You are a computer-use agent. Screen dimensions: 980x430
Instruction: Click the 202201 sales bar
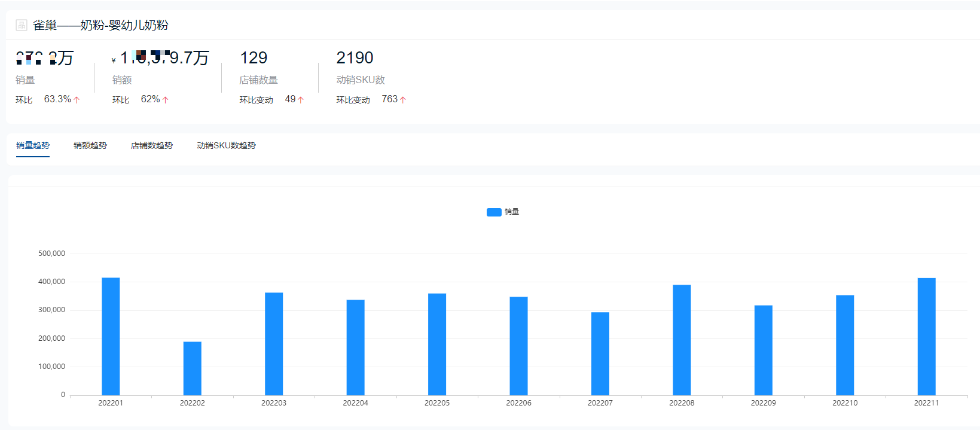pyautogui.click(x=111, y=336)
